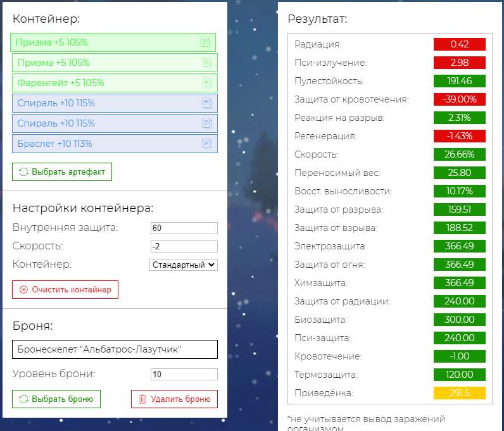
Task: Click the Пси-излучение: label
Action: (331, 63)
